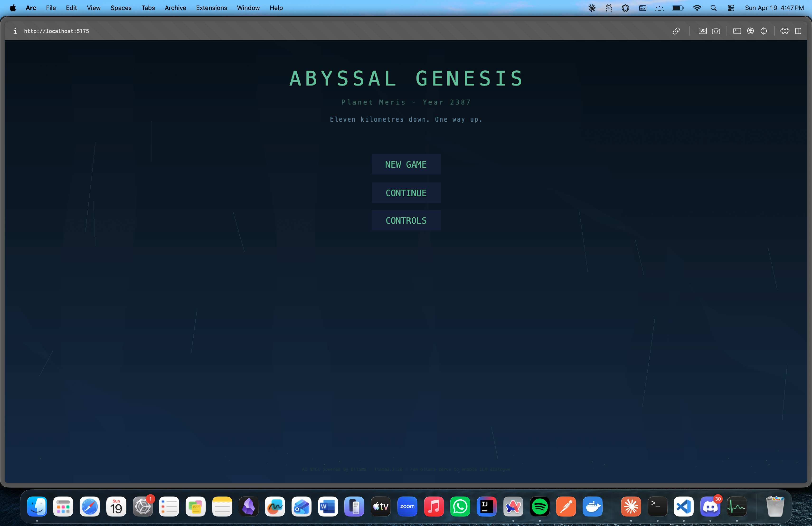The height and width of the screenshot is (526, 812).
Task: Click the site info icon beside URL
Action: click(x=15, y=31)
